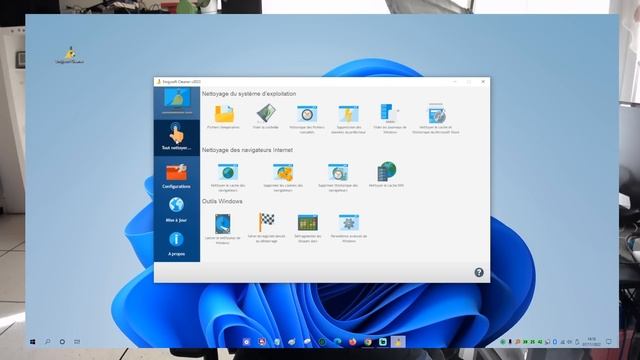
Task: Click the globe browser cache cleaning icon
Action: point(228,172)
